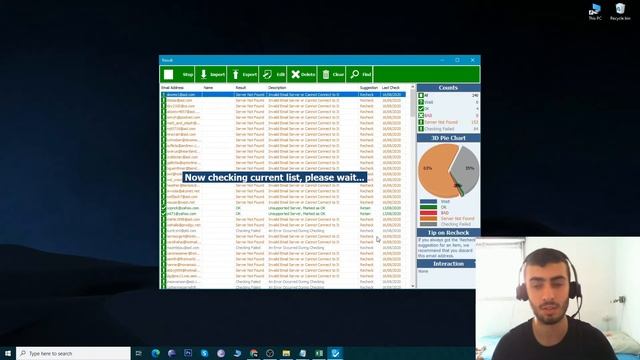
Task: Click the Counts panel header
Action: point(448,88)
